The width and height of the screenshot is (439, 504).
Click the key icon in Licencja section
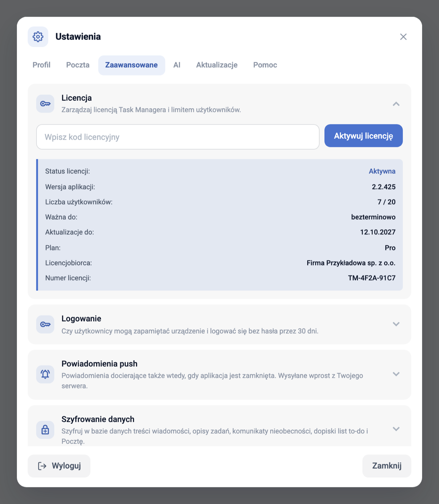coord(45,104)
